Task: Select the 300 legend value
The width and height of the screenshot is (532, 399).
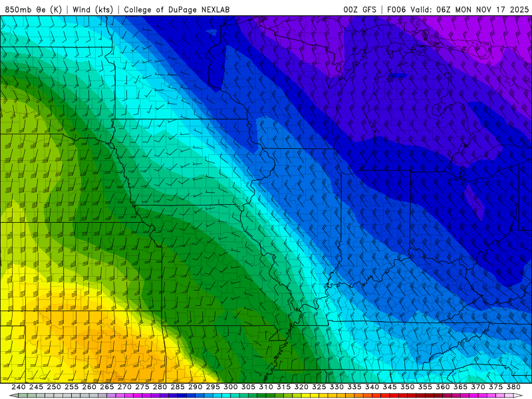Action: tap(230, 387)
